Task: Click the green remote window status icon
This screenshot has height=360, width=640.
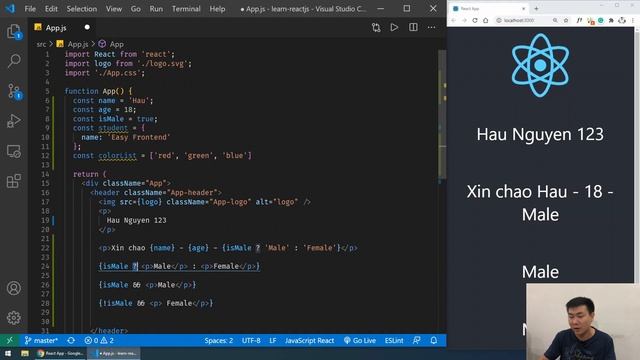Action: coord(9,340)
